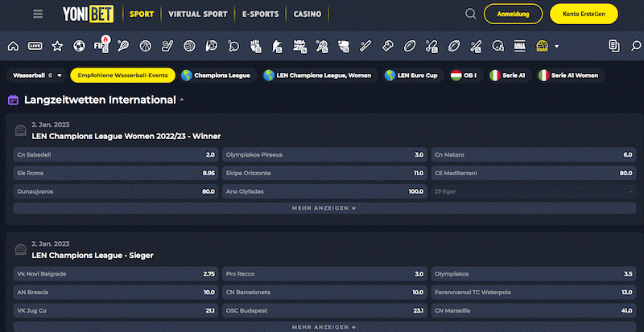The height and width of the screenshot is (332, 644).
Task: Go to the home icon in sports bar
Action: pos(13,46)
